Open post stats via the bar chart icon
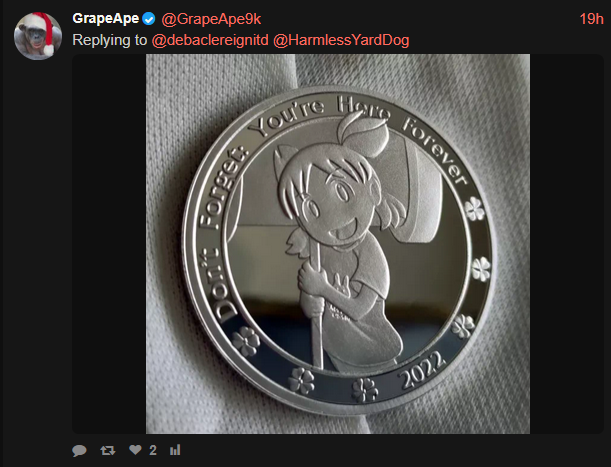This screenshot has width=611, height=467. point(175,450)
